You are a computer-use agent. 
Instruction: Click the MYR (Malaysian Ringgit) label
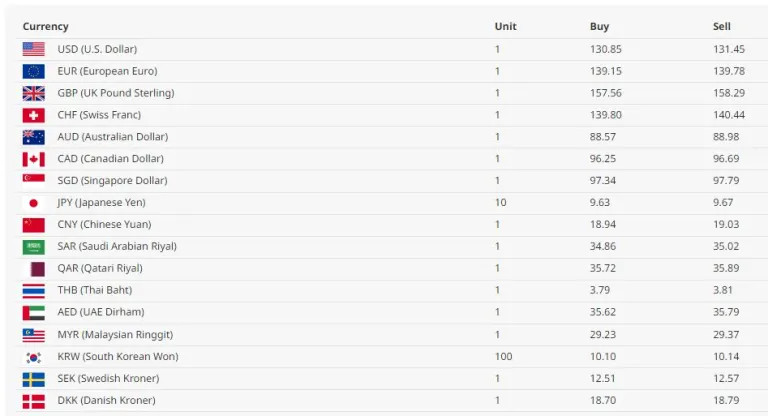[x=115, y=335]
